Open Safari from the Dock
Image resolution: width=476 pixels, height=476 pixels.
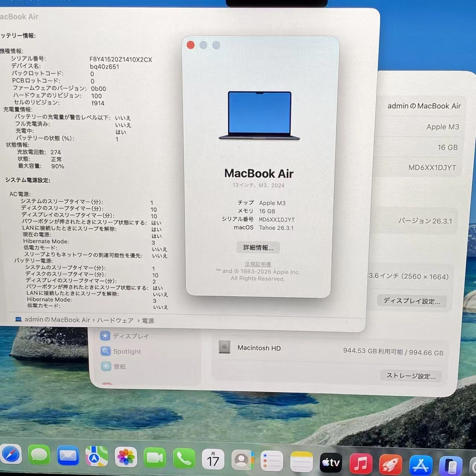tap(10, 455)
